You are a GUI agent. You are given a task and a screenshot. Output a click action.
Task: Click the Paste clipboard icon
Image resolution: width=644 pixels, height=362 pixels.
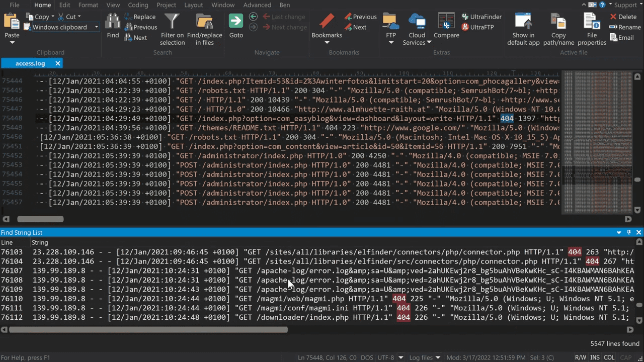point(12,22)
